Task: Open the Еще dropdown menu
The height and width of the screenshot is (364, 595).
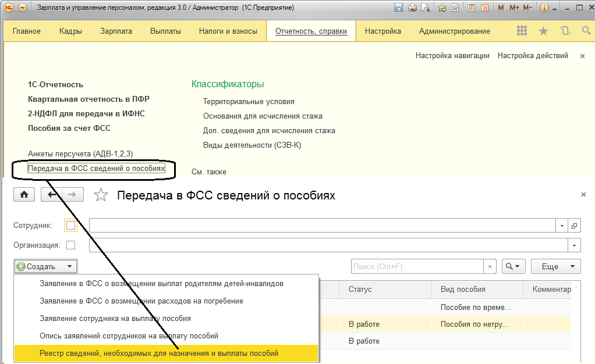Action: click(555, 266)
